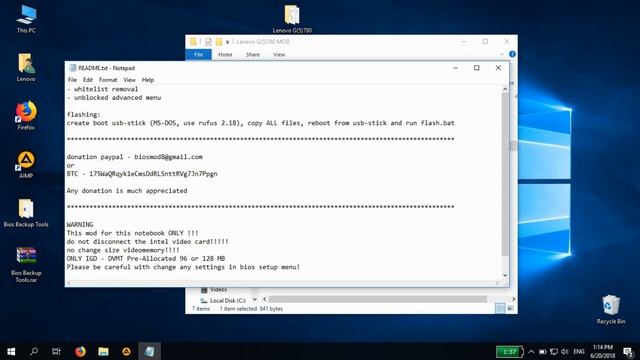
Task: Click the '- whitelist removal' line
Action: coord(102,89)
